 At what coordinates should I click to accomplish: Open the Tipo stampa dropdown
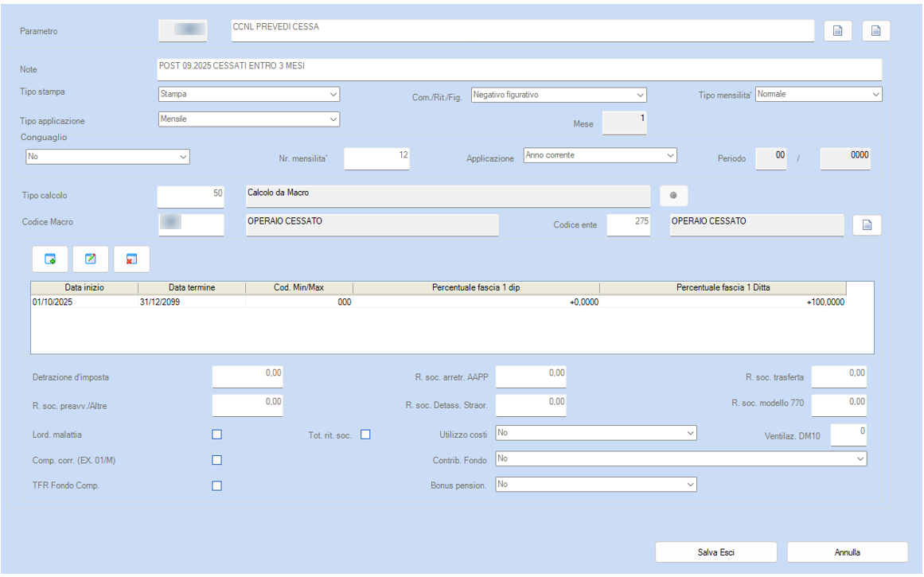click(248, 94)
